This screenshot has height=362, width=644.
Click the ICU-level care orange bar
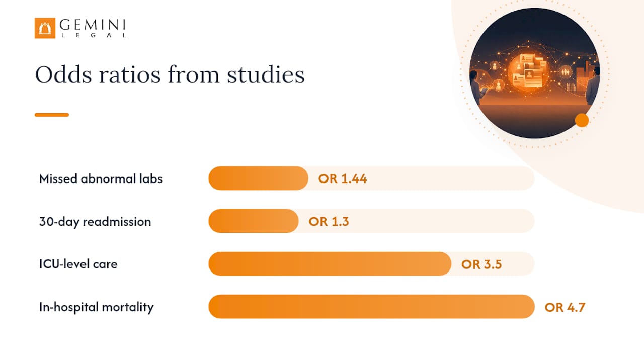click(x=330, y=264)
